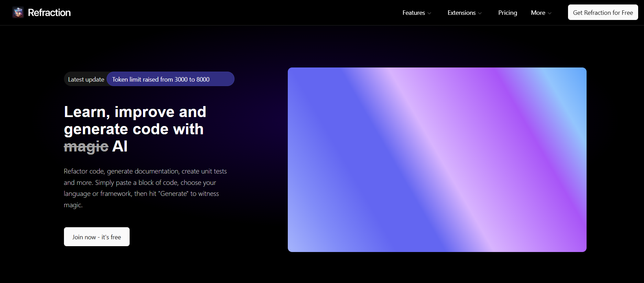
Task: Click the 'Learn, improve and generate code' headline
Action: click(x=135, y=129)
